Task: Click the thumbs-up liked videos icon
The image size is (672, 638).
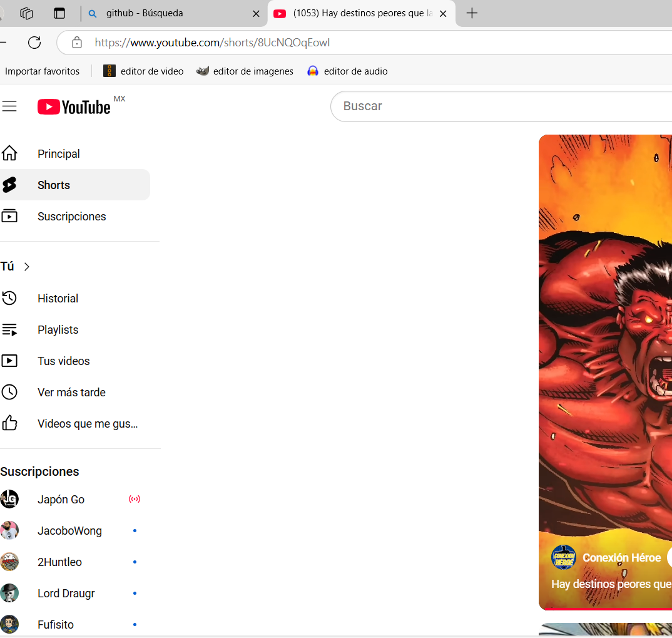Action: pyautogui.click(x=9, y=423)
